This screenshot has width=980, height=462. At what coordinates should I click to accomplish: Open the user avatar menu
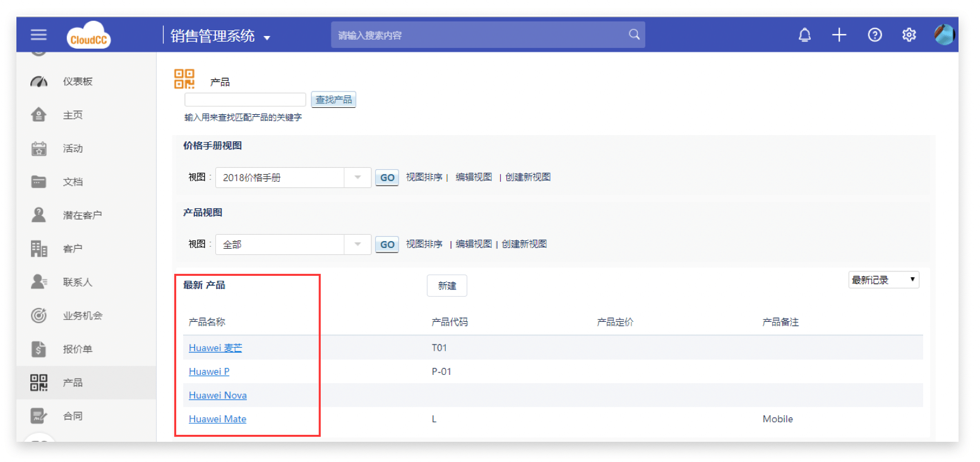click(944, 35)
